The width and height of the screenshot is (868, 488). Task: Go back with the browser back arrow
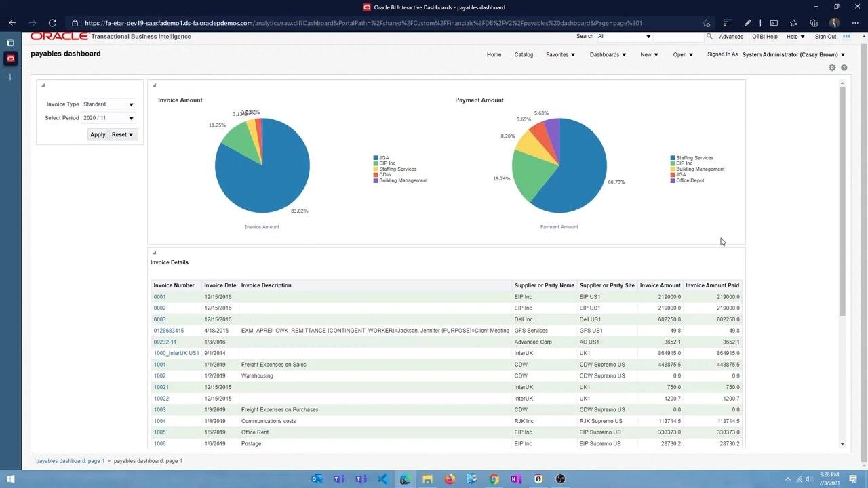12,23
